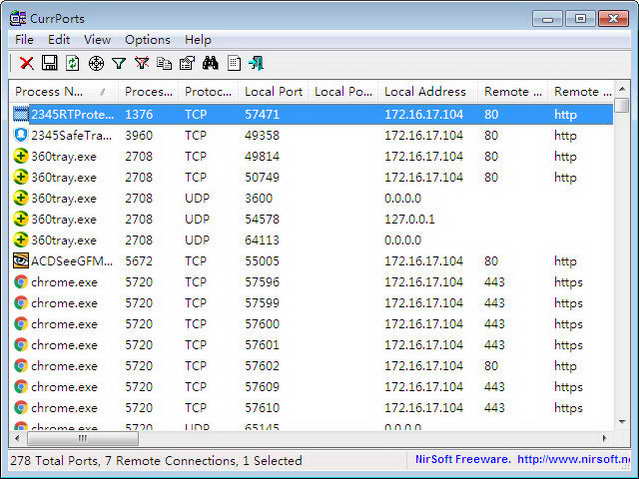Screen dimensions: 639x479
Task: Sort by the first Remote column header
Action: tap(513, 92)
